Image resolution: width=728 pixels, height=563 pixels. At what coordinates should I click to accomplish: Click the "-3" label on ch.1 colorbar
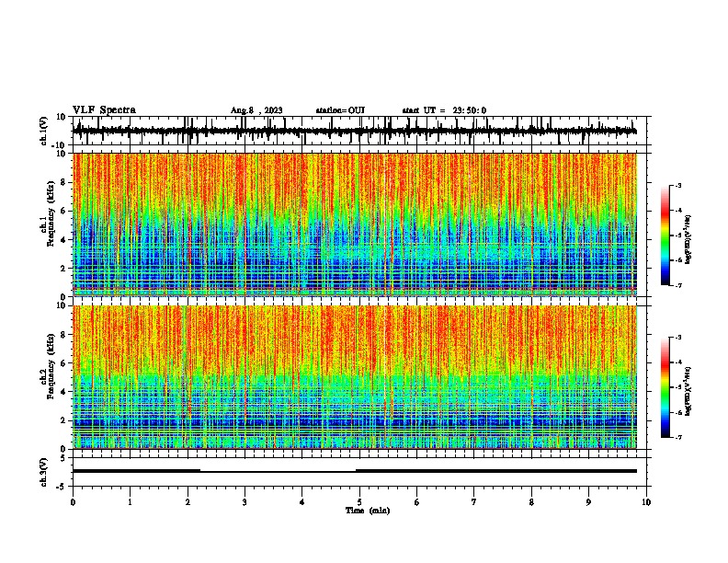pos(677,186)
